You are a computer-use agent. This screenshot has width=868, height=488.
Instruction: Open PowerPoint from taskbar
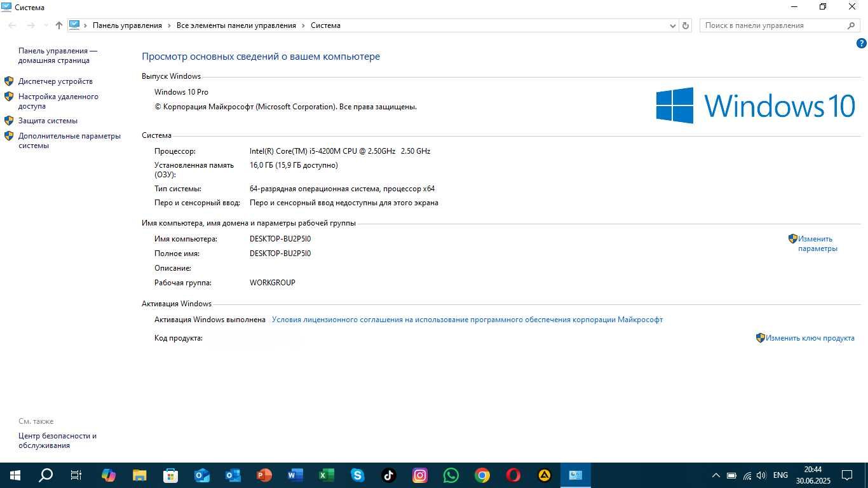pos(264,475)
